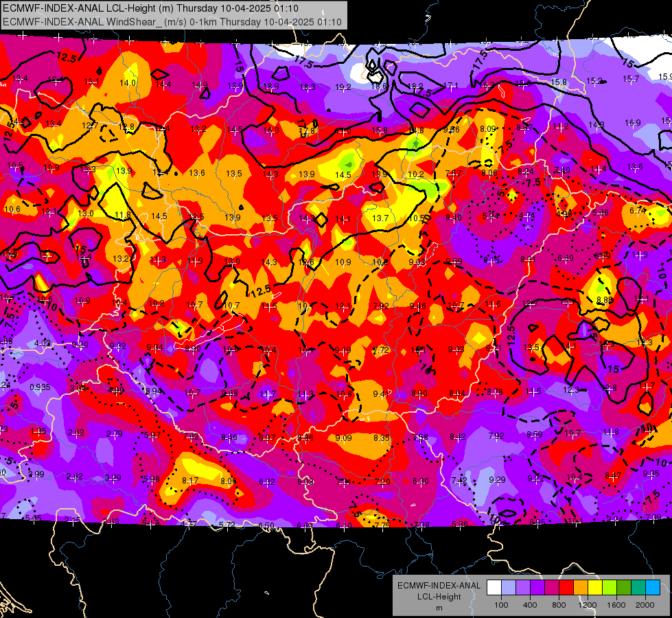Click the grid value 18.2
The width and height of the screenshot is (672, 618).
[x=415, y=87]
